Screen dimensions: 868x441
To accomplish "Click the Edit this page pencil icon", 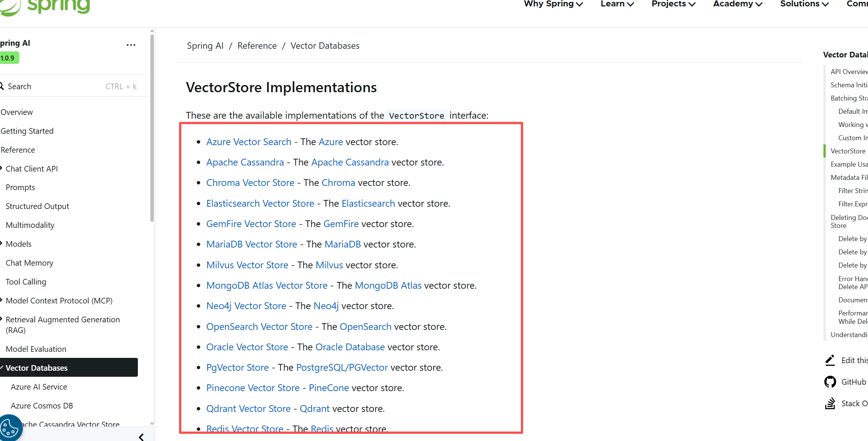I will pos(830,360).
